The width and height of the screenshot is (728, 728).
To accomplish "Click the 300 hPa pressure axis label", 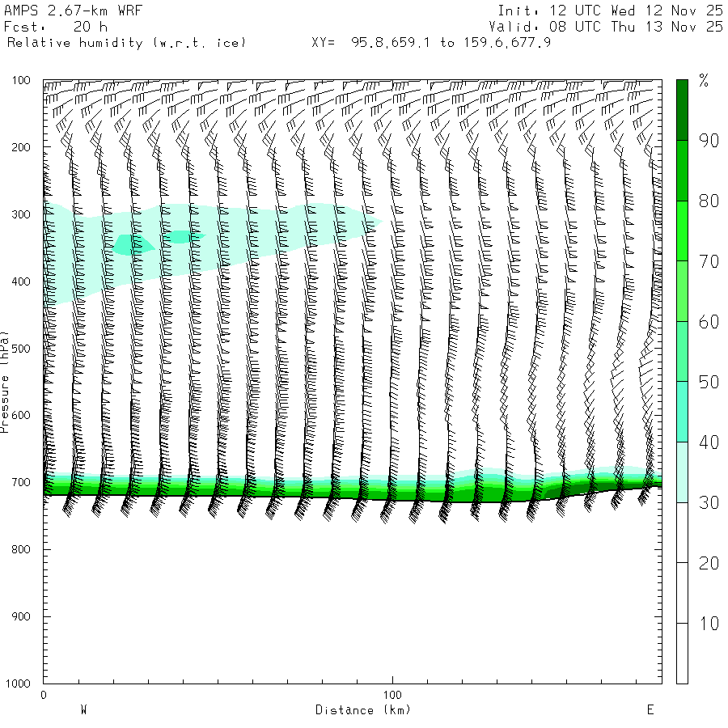I will point(21,214).
